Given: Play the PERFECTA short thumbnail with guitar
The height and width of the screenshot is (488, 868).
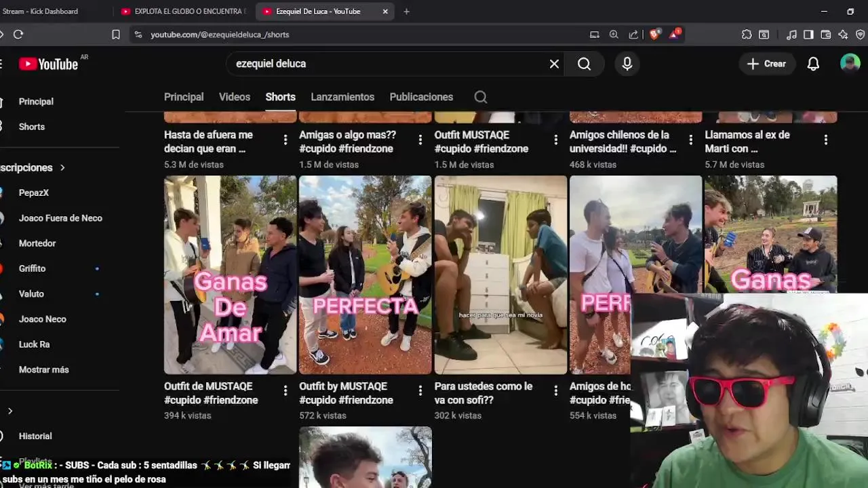Looking at the screenshot, I should pyautogui.click(x=365, y=274).
